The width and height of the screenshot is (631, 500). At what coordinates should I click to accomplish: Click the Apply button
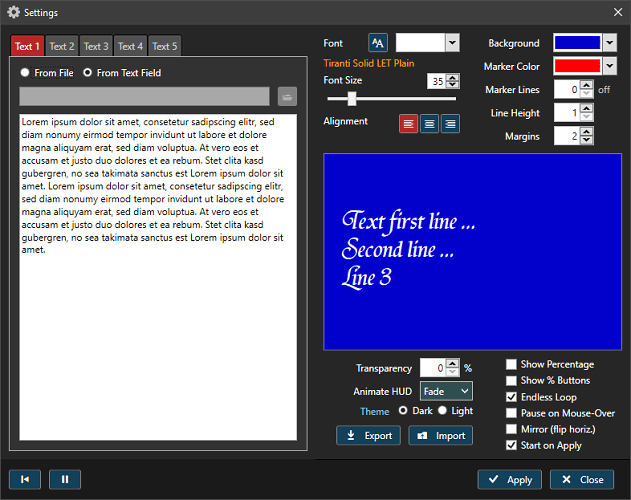click(509, 480)
